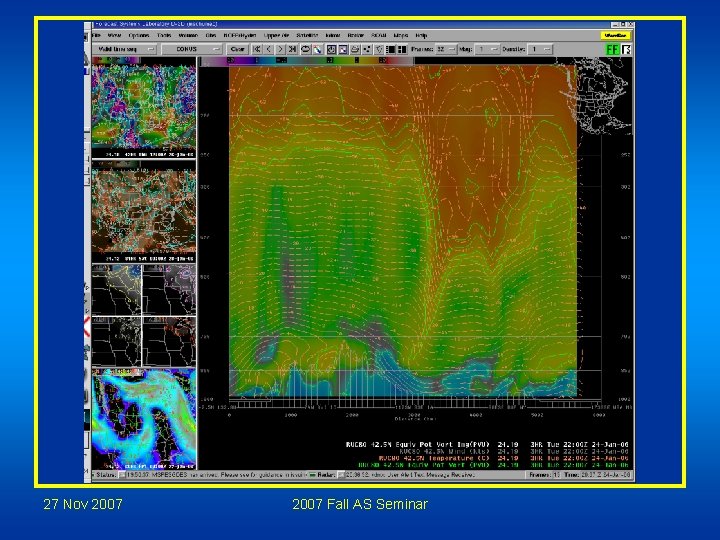Screen dimensions: 720x540
Task: Toggle the RUC80 Wind (kts) legend
Action: pyautogui.click(x=513, y=451)
